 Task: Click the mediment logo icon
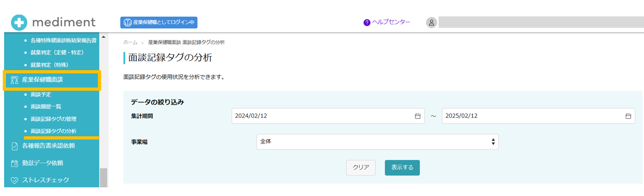point(20,22)
